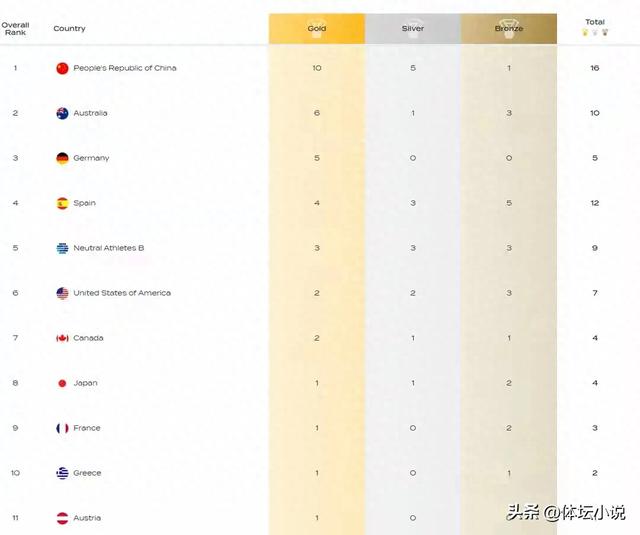Sort by the Bronze column header
This screenshot has height=535, width=640.
coord(509,29)
